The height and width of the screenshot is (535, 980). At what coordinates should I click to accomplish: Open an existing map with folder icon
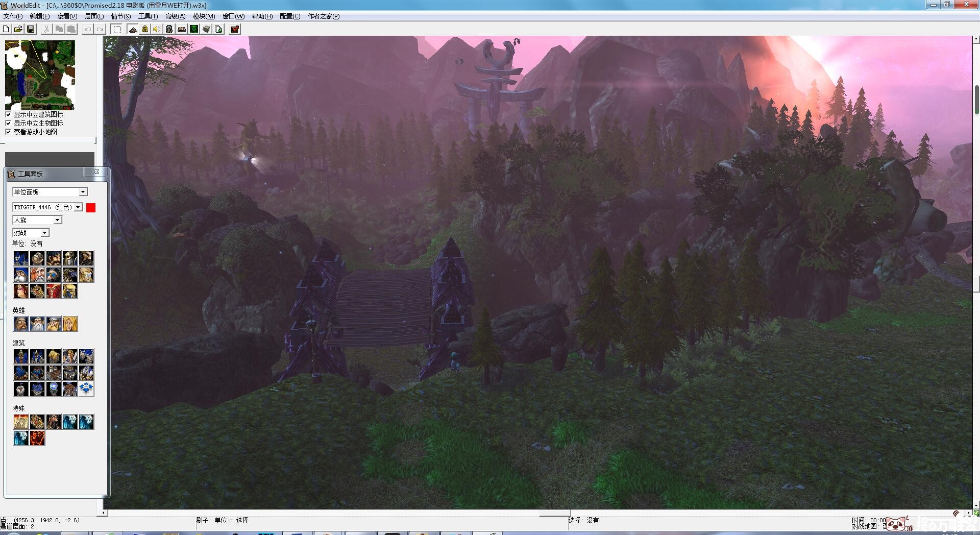[18, 29]
